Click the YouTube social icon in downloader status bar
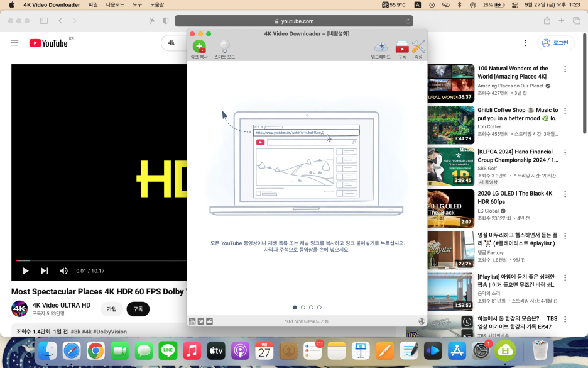This screenshot has height=368, width=588. pos(192,321)
